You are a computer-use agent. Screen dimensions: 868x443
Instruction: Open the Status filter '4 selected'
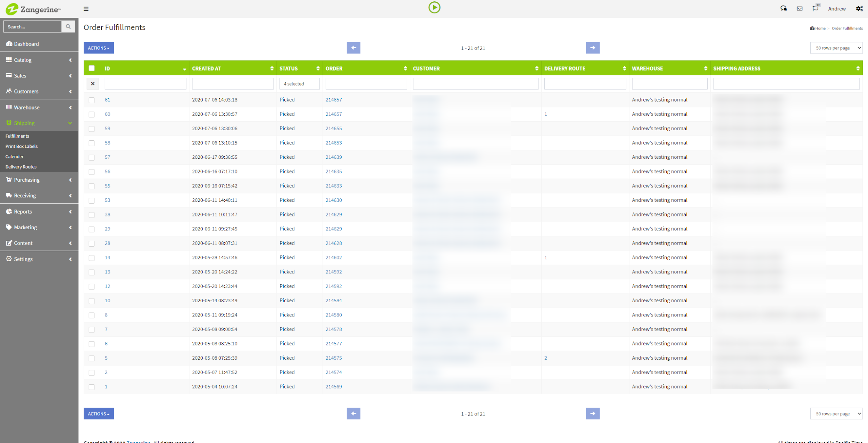299,84
